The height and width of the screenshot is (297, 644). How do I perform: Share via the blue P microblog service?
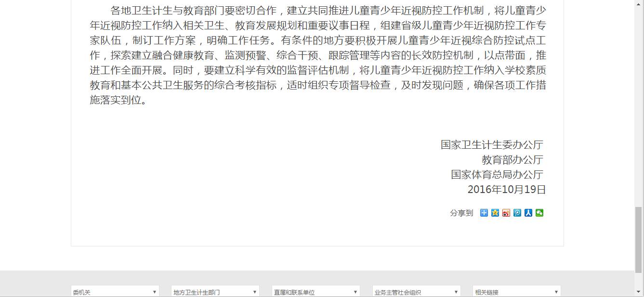[517, 212]
